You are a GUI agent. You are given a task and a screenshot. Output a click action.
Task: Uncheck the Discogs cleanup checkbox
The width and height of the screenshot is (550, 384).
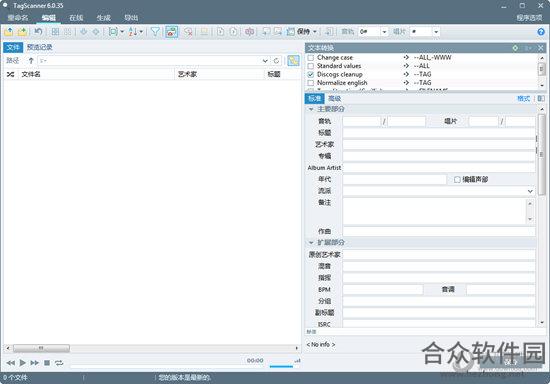[x=311, y=74]
